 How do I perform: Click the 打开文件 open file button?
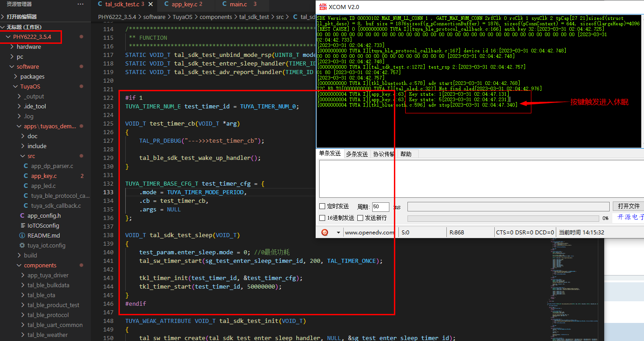point(629,206)
